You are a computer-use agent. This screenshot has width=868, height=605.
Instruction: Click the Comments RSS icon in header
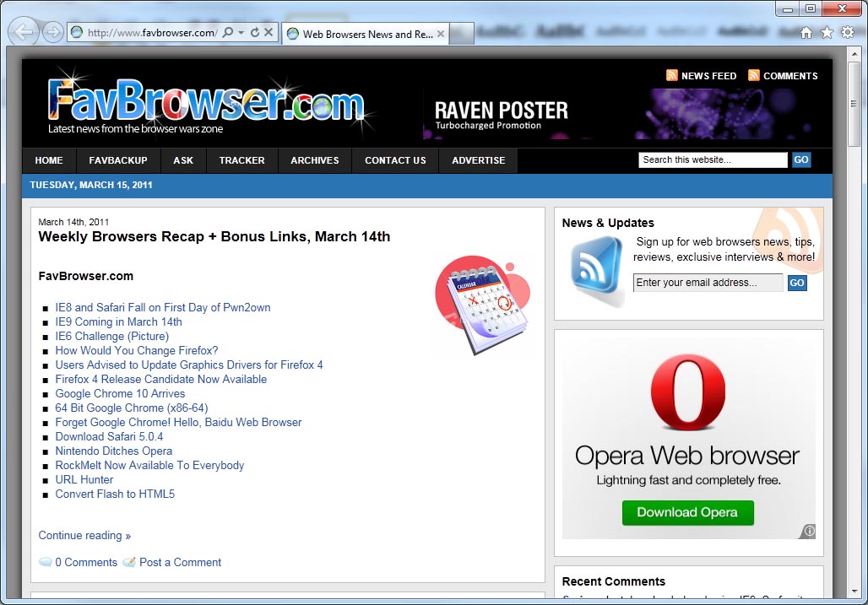pos(754,75)
